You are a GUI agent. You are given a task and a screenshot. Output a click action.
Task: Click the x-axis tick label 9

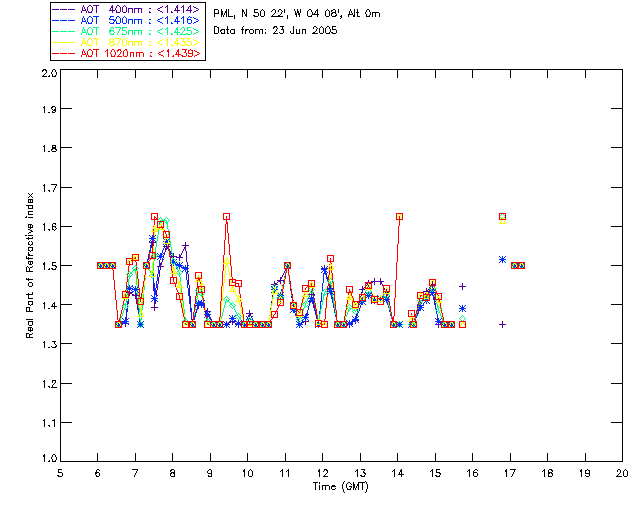[210, 473]
